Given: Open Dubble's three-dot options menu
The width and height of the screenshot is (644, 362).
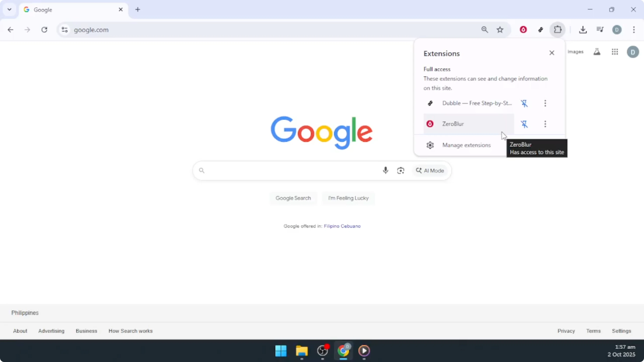Looking at the screenshot, I should pyautogui.click(x=545, y=103).
